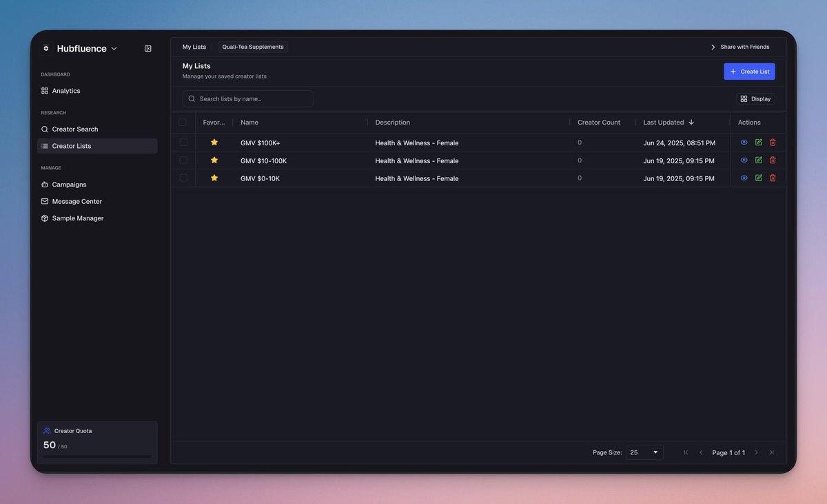Click the search magnifier icon in field
Viewport: 827px width, 504px height.
[x=192, y=98]
